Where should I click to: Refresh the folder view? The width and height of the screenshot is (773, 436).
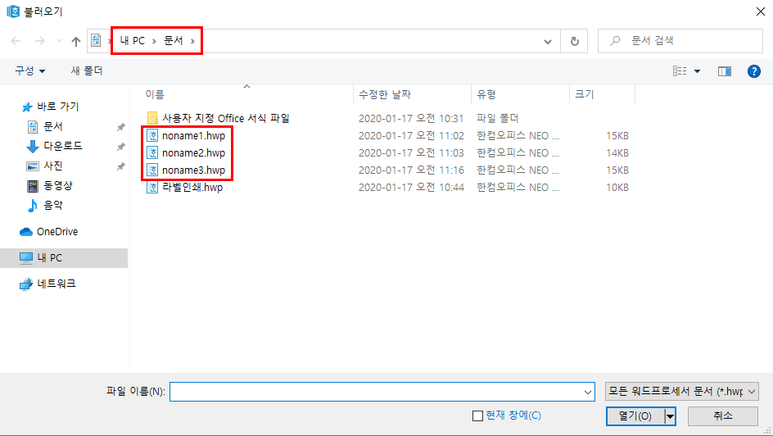(x=574, y=41)
